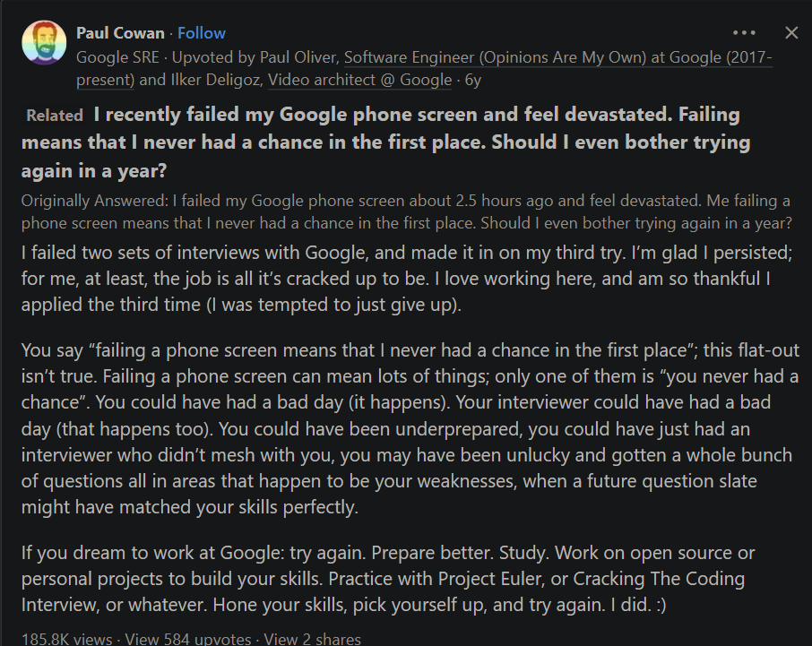Open Paul Oliver's Software Engineer credential link
The height and width of the screenshot is (646, 812).
[558, 68]
